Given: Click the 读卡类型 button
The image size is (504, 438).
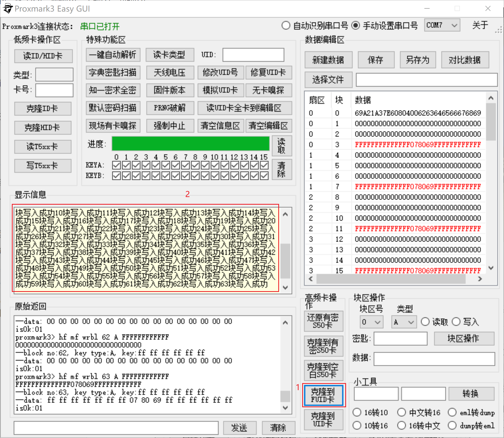Looking at the screenshot, I should pyautogui.click(x=170, y=55).
